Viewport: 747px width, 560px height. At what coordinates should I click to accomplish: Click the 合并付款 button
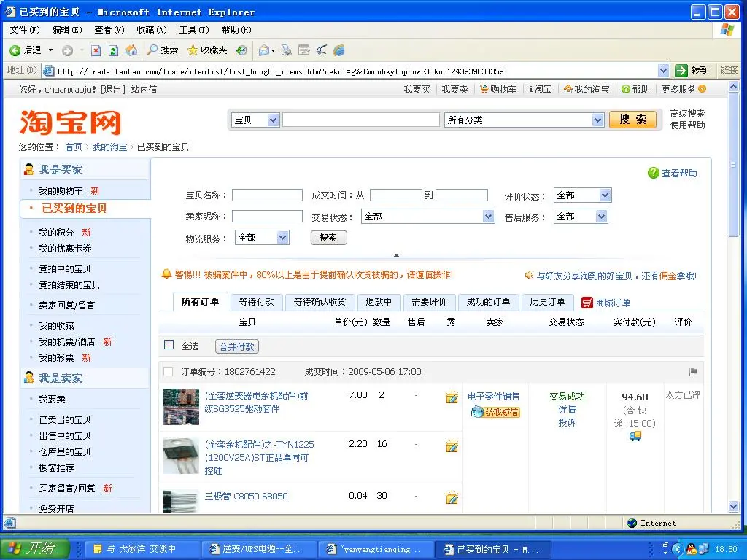point(237,346)
